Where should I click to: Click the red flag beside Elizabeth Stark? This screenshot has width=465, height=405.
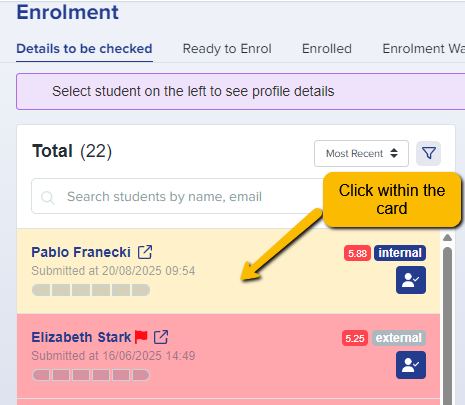click(x=141, y=337)
